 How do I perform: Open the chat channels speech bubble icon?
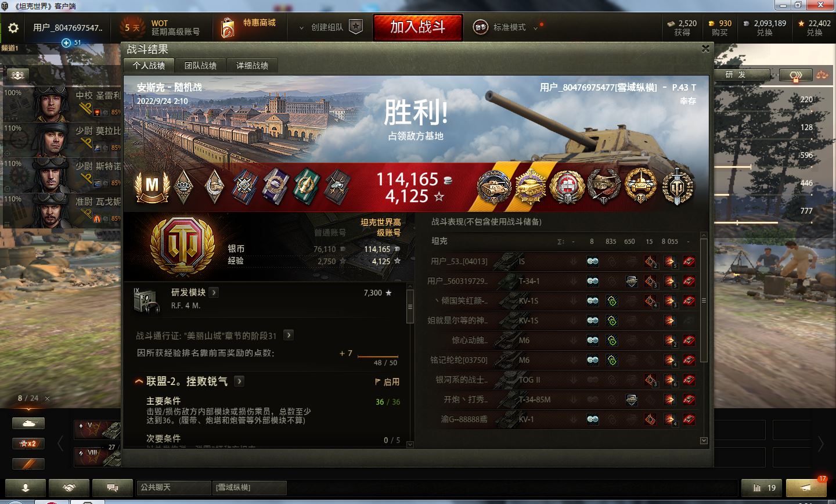click(113, 488)
